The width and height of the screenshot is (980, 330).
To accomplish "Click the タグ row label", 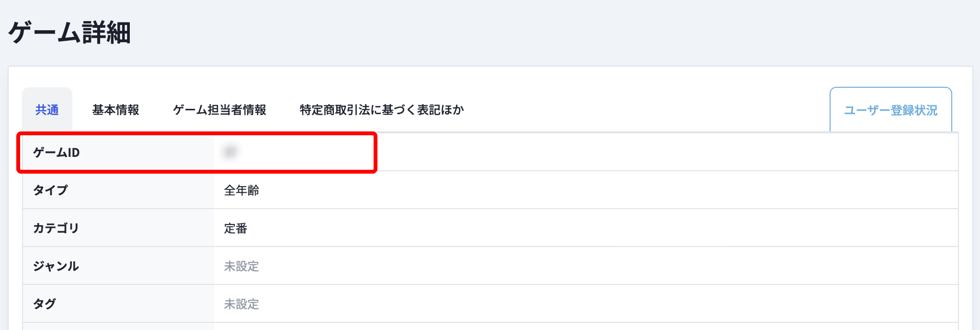I will [x=45, y=304].
